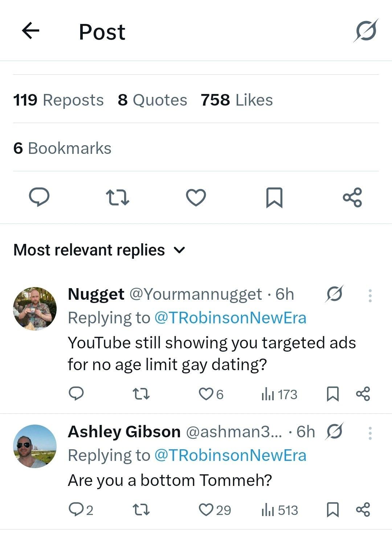
Task: Bookmark Ashley Gibson's reply
Action: (333, 510)
